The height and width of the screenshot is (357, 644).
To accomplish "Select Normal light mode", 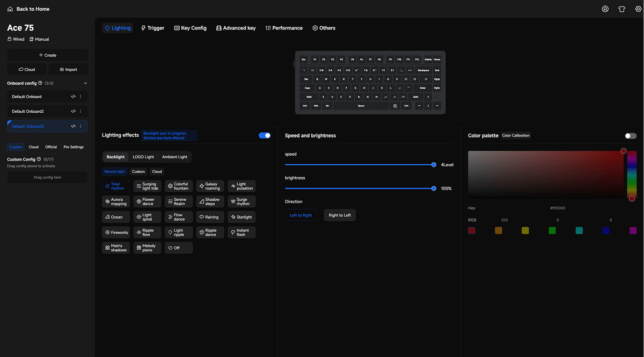I will [x=115, y=172].
